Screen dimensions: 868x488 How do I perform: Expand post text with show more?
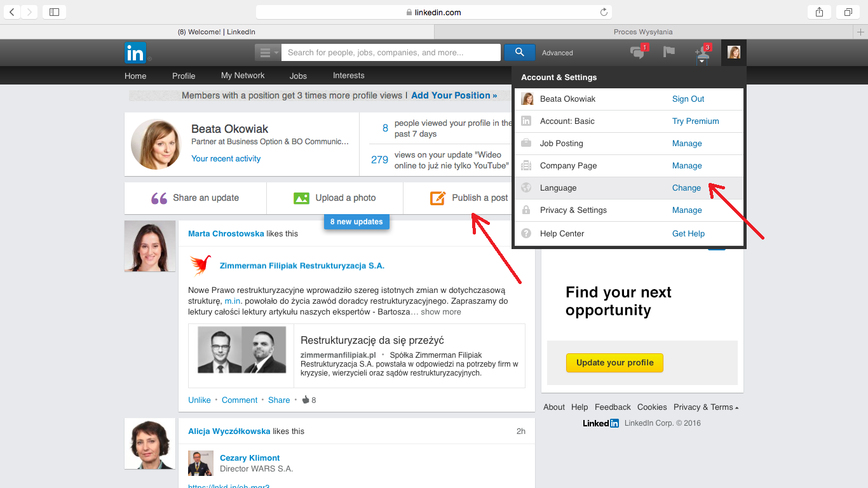pos(441,312)
